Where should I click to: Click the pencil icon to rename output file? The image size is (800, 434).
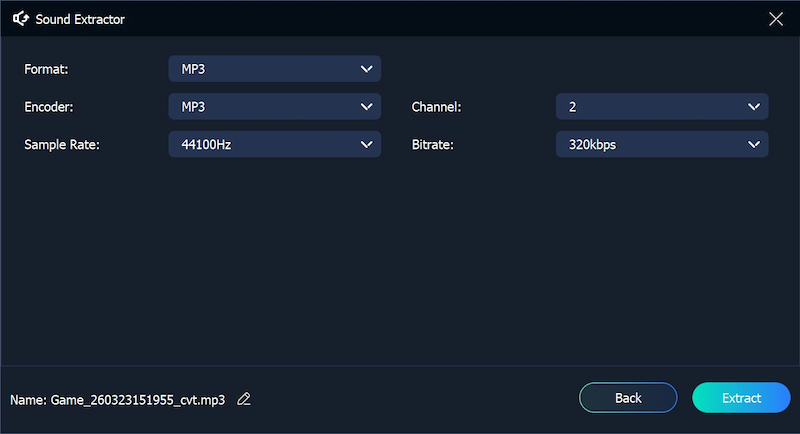[x=244, y=399]
